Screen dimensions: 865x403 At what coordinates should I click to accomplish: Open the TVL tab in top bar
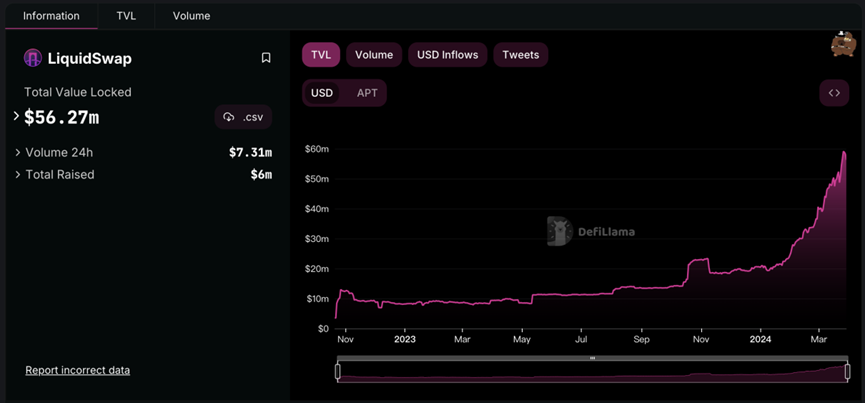click(126, 16)
